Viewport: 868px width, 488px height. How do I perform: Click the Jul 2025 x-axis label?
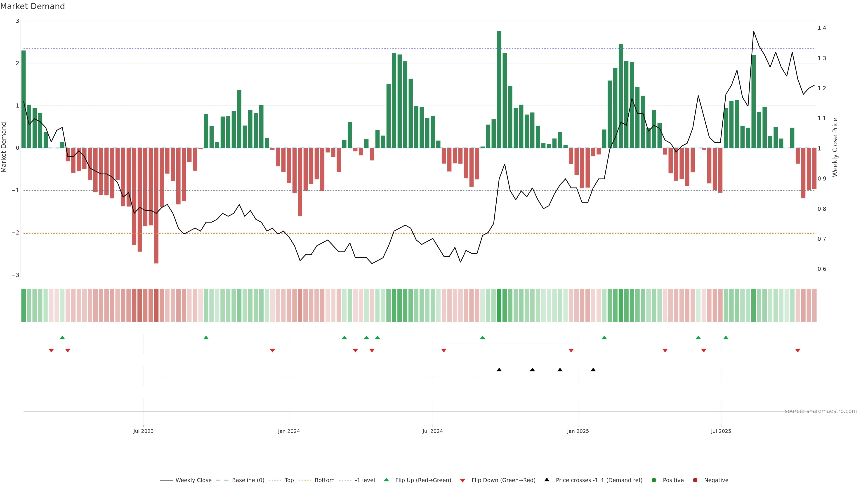(x=721, y=431)
